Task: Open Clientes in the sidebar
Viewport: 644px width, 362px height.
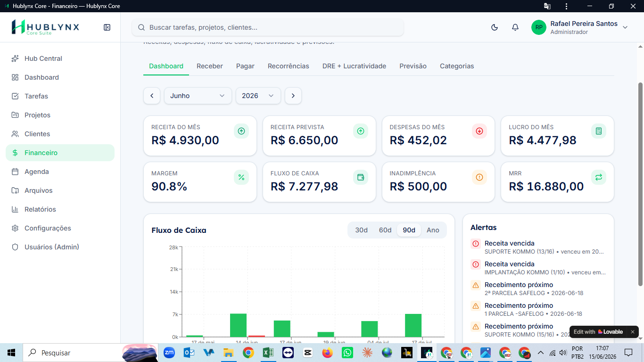Action: click(x=60, y=134)
